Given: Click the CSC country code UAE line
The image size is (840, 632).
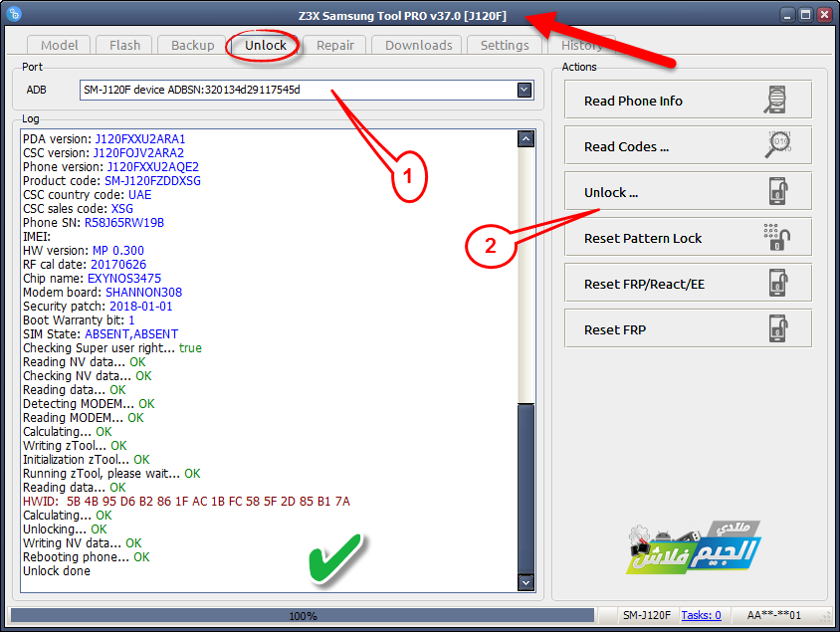Looking at the screenshot, I should [87, 195].
